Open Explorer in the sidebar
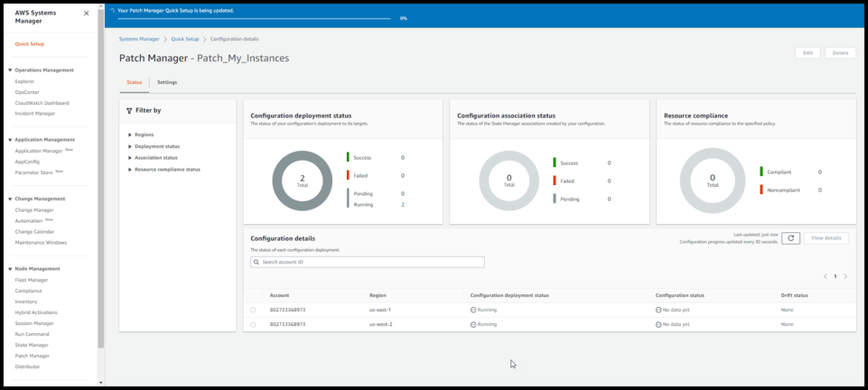 tap(24, 81)
